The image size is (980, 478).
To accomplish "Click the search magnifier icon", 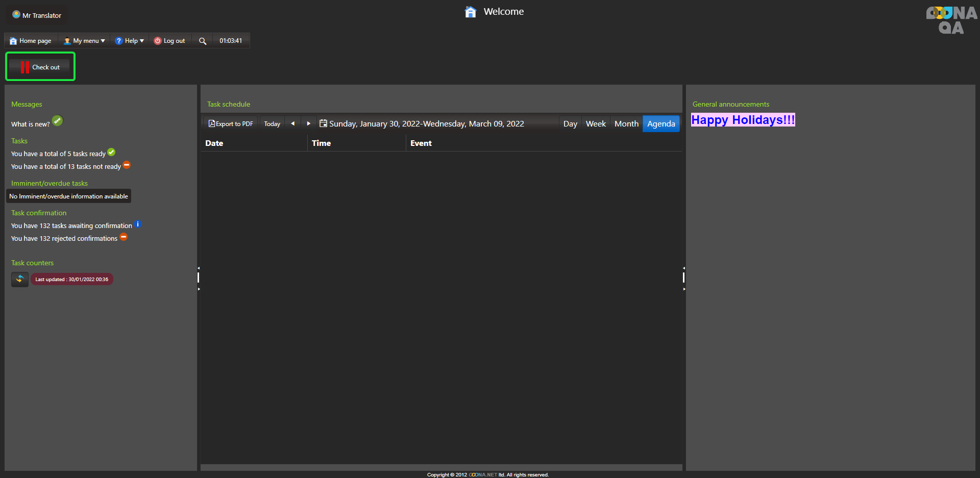I will pyautogui.click(x=203, y=41).
